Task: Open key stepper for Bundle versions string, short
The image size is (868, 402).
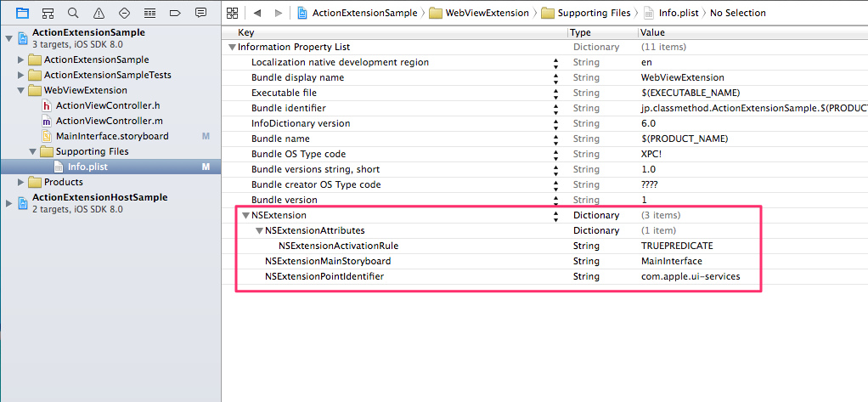Action: point(555,169)
